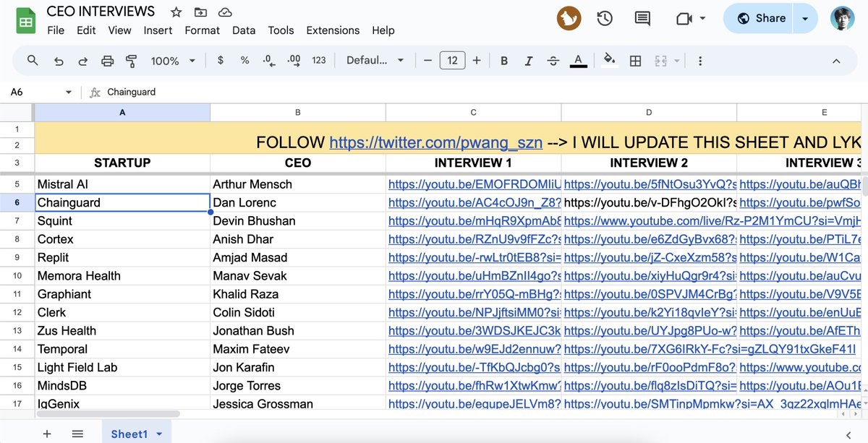Increase decimal places
Viewport: 868px width, 443px height.
point(294,61)
